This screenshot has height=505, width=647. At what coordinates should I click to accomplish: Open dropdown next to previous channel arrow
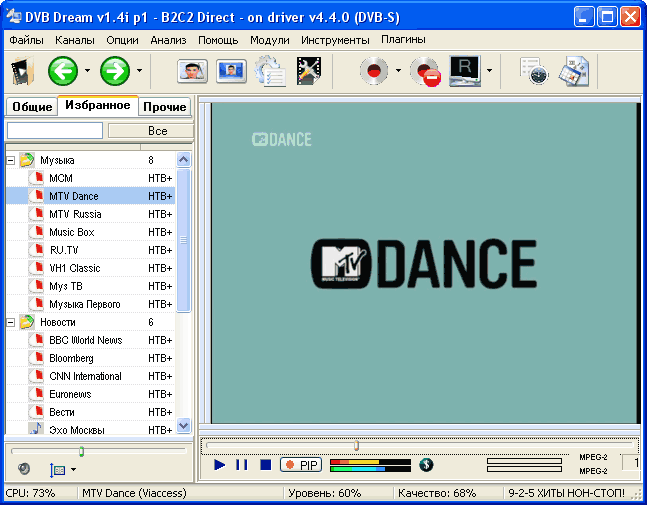[87, 71]
